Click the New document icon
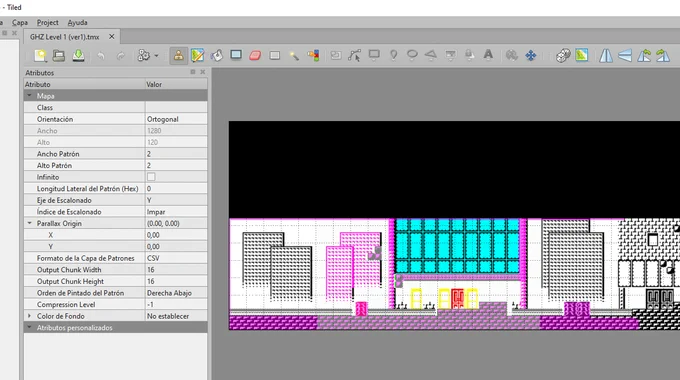The height and width of the screenshot is (380, 680). 40,56
